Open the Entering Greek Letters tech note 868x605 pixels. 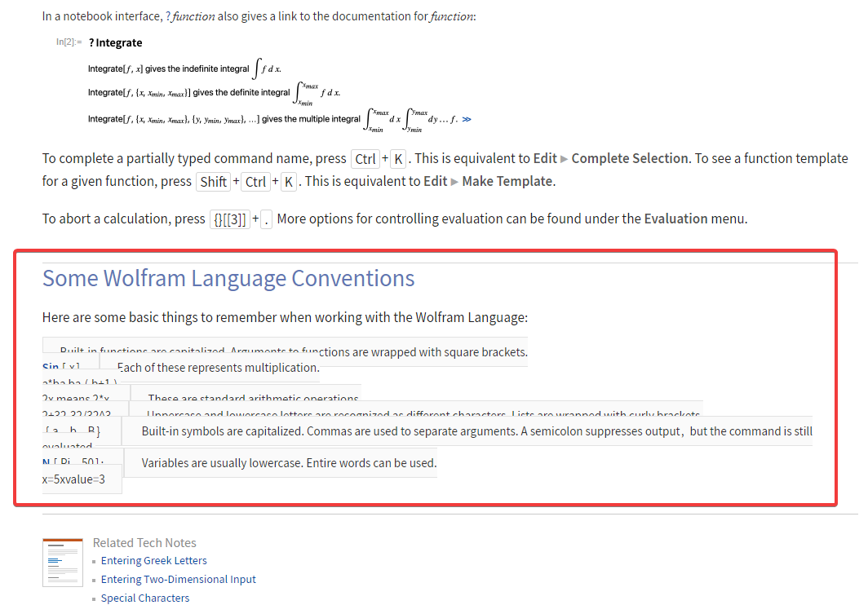154,561
